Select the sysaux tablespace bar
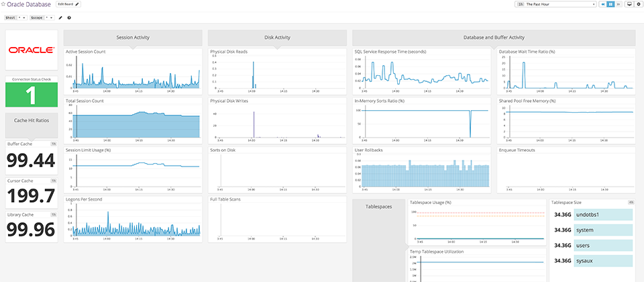Image resolution: width=644 pixels, height=282 pixels. pyautogui.click(x=603, y=261)
